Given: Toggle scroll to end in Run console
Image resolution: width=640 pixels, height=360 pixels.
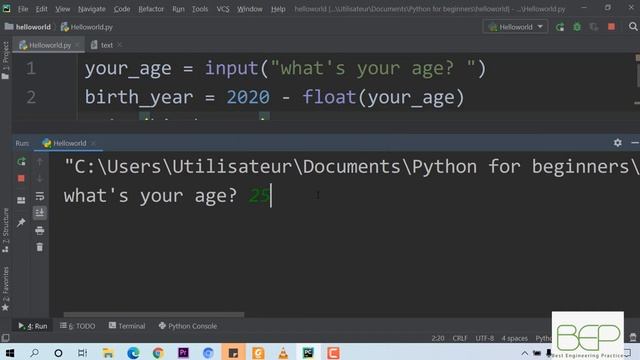Looking at the screenshot, I should pos(40,213).
